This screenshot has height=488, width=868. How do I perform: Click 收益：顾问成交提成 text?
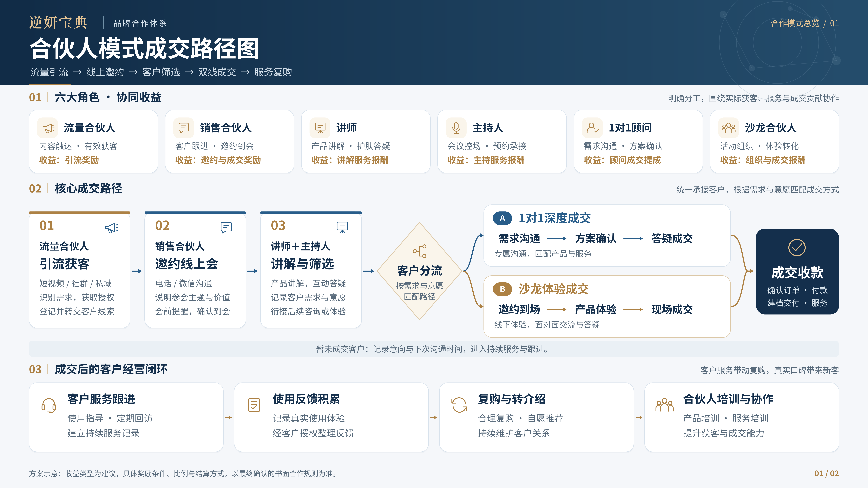pyautogui.click(x=622, y=160)
